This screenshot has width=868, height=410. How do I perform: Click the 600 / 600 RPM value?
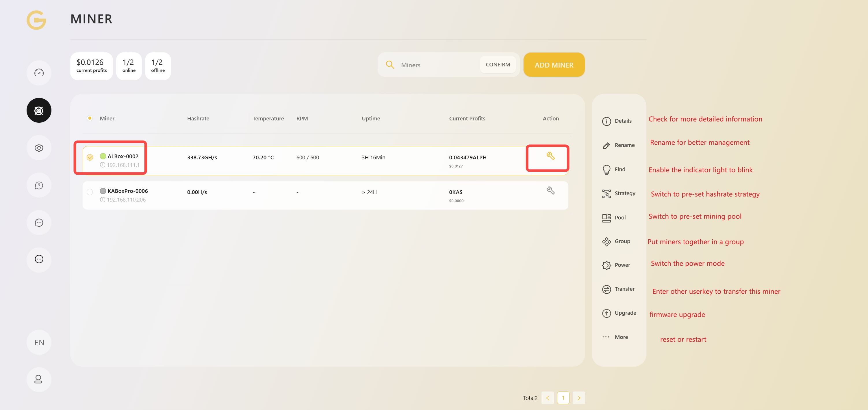[x=307, y=157]
